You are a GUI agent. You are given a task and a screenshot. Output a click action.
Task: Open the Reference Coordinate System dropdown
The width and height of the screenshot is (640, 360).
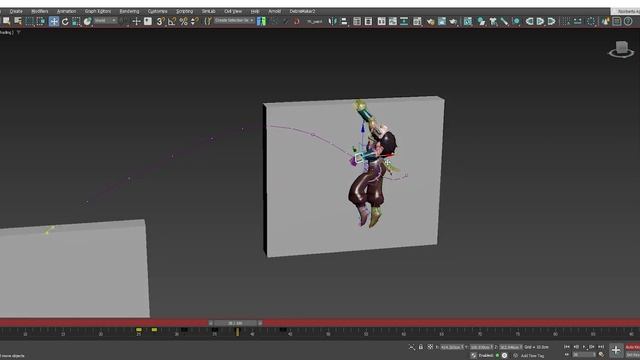(x=105, y=20)
